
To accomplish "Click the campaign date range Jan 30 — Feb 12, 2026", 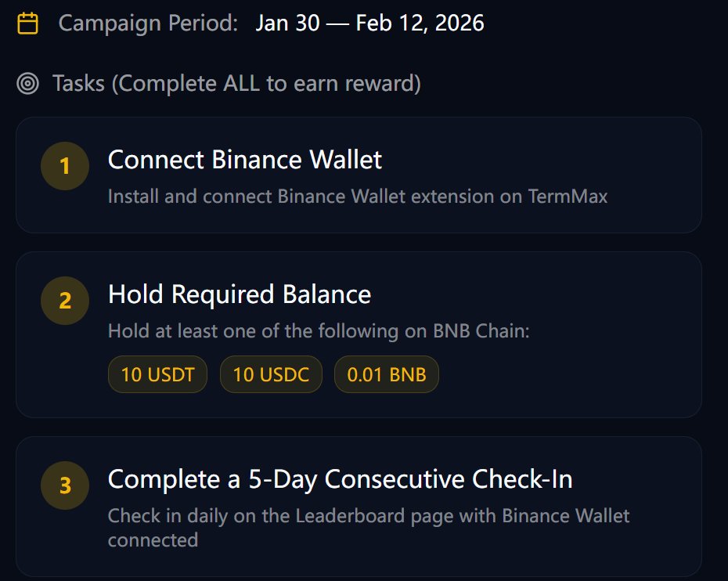I will point(369,23).
